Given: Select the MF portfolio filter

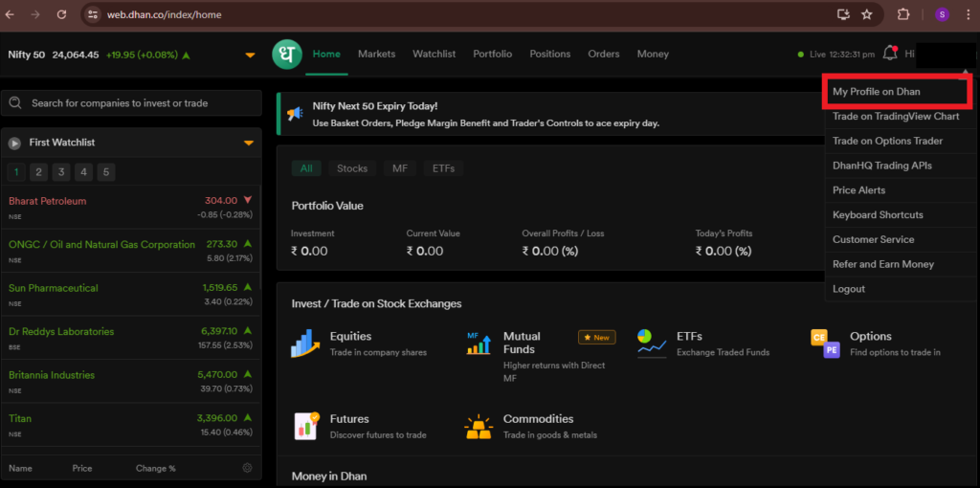Looking at the screenshot, I should tap(400, 168).
